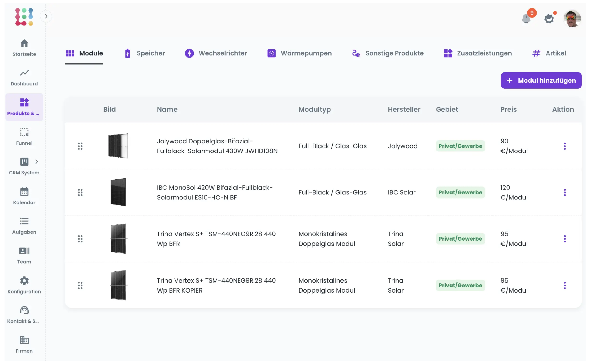Open action menu for Jolywood module
Screen dimensions: 591x364
[565, 146]
